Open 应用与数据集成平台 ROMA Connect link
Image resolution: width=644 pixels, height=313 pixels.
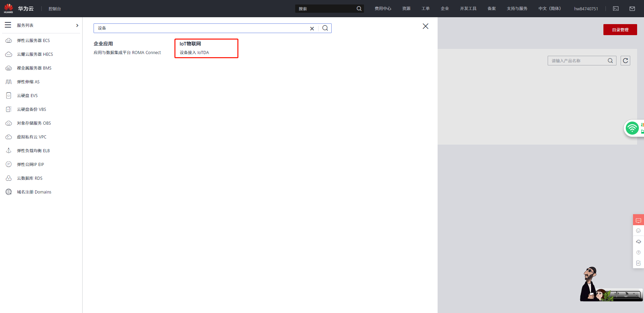click(x=127, y=53)
